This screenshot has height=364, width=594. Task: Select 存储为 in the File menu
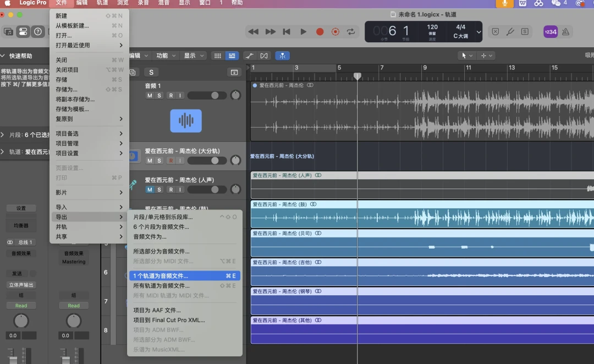[90, 90]
